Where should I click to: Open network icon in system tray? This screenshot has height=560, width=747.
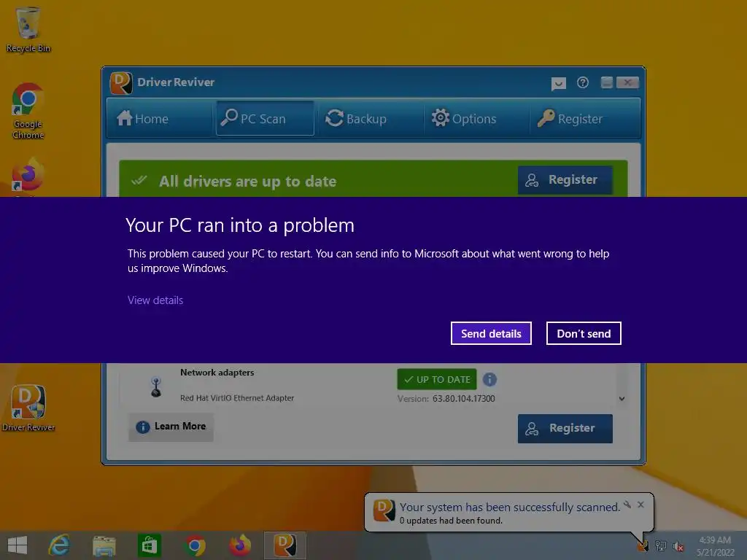pos(660,545)
